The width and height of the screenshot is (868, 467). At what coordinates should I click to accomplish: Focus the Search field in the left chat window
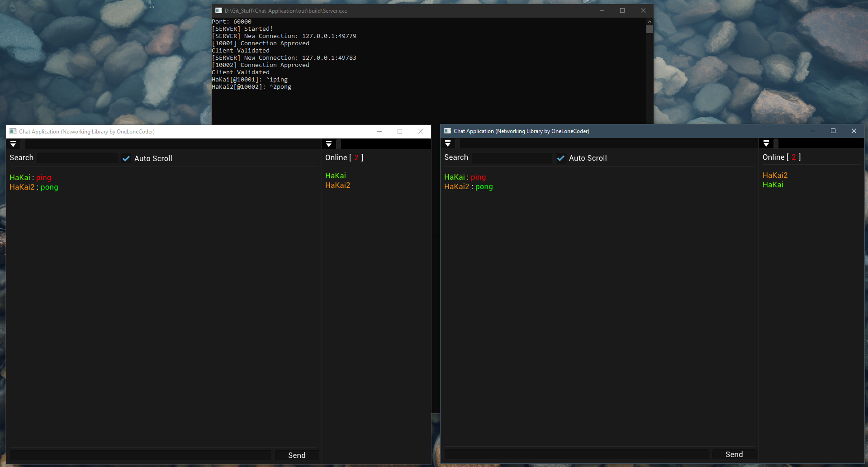(x=77, y=158)
